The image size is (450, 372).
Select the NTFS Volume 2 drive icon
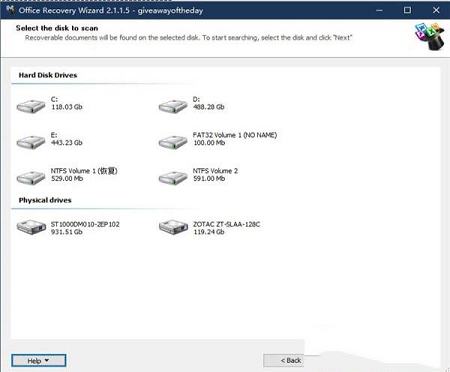pos(173,178)
